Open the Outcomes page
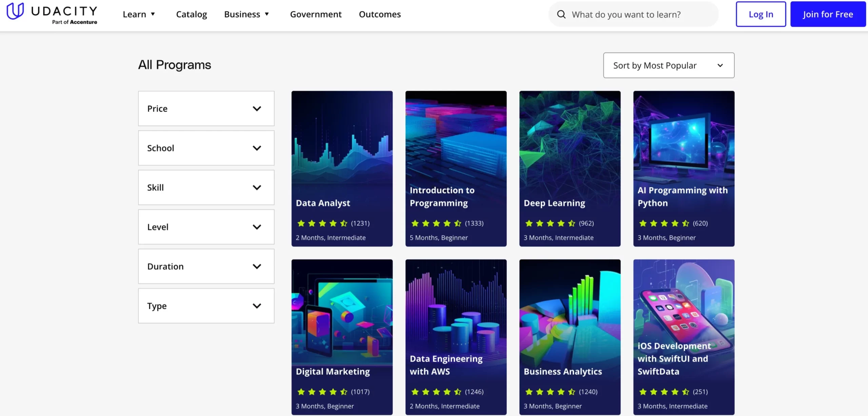Viewport: 868px width, 416px height. (x=380, y=14)
